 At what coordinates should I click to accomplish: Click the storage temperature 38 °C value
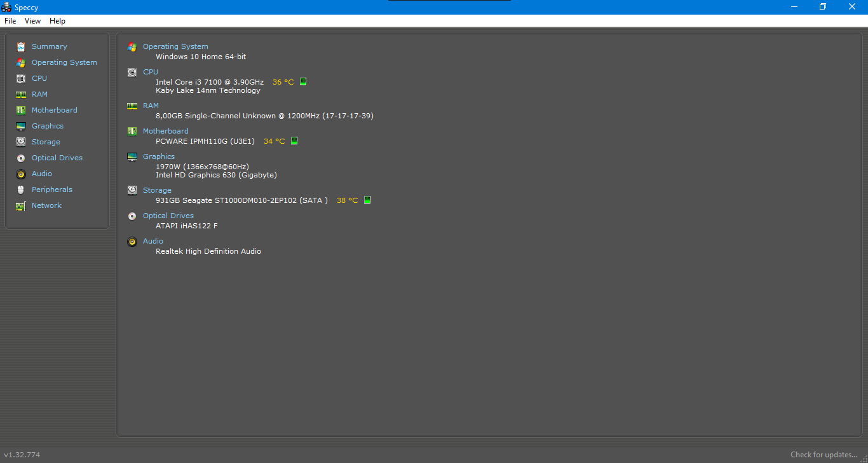pyautogui.click(x=348, y=200)
